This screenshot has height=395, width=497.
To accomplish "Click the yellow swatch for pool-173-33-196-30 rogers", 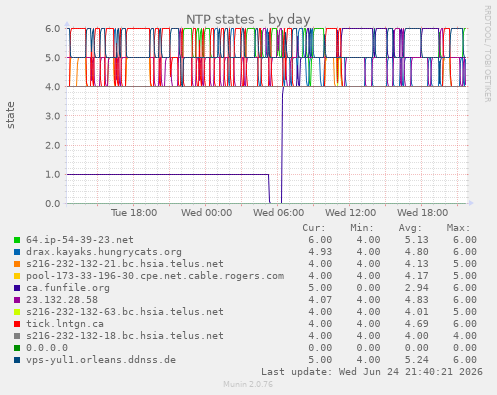I will point(17,276).
